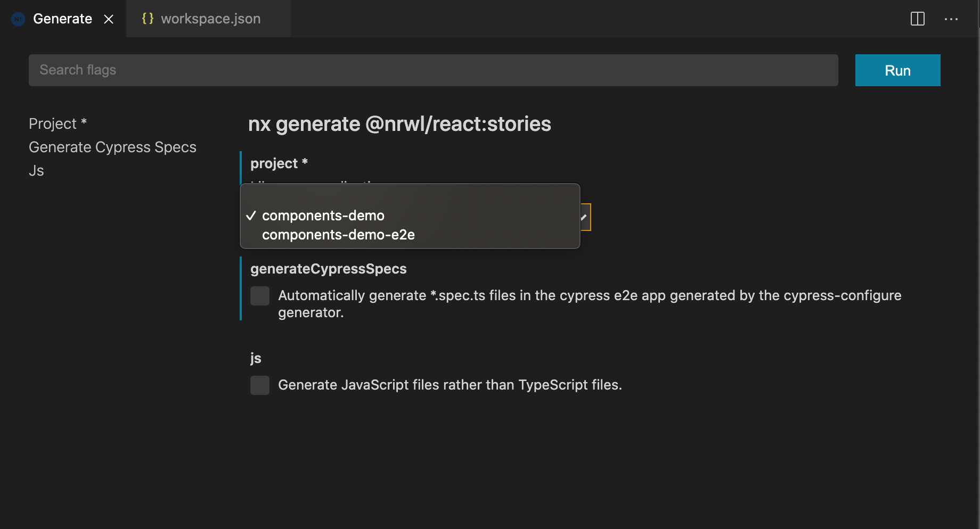Jump to Js in the sidebar
Screen dimensions: 980x529
36,170
